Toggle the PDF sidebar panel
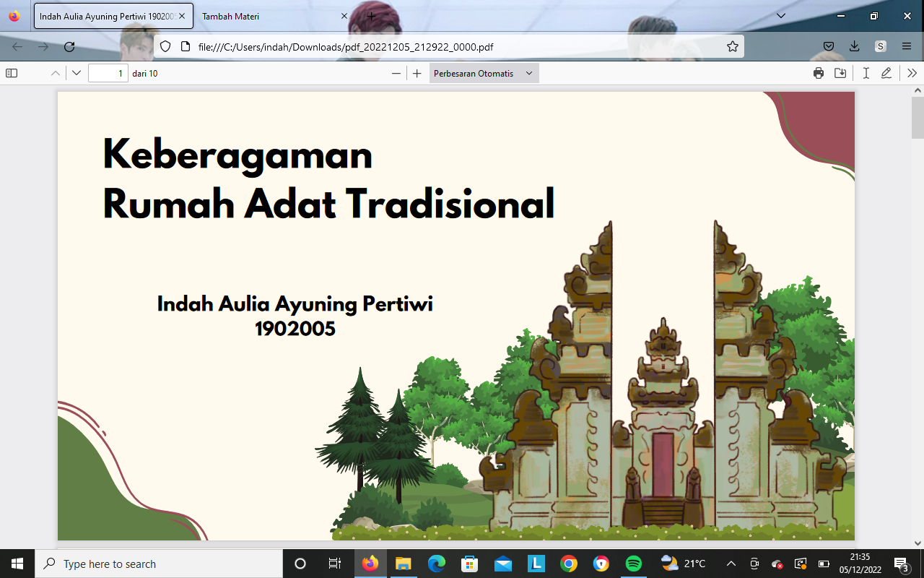Image resolution: width=924 pixels, height=578 pixels. coord(12,73)
